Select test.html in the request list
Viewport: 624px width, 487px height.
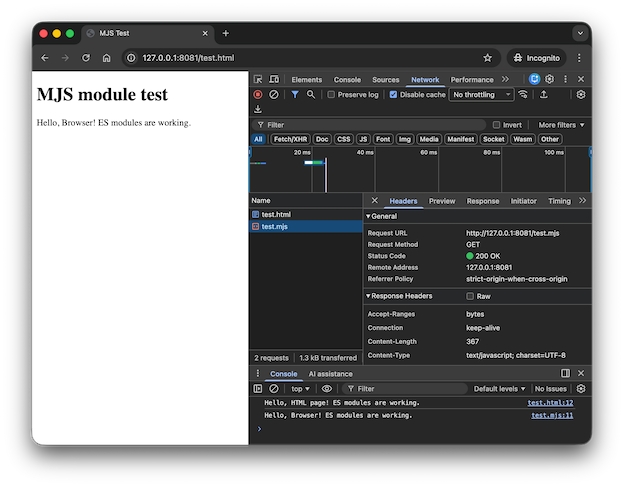276,214
